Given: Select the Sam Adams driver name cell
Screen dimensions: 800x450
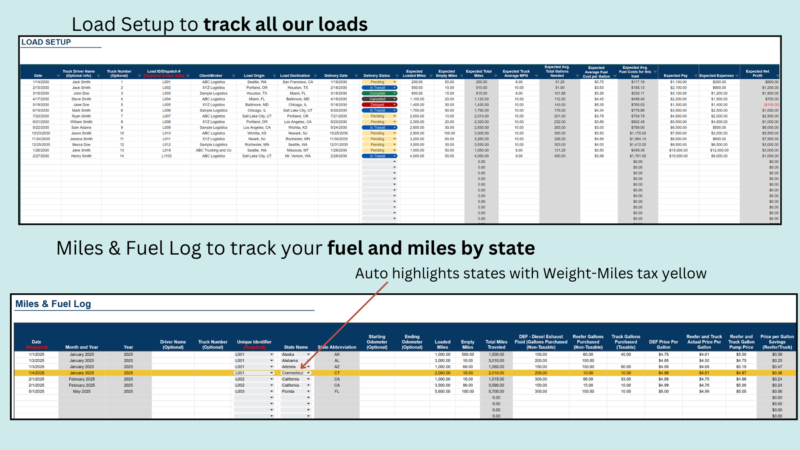Looking at the screenshot, I should pos(81,128).
